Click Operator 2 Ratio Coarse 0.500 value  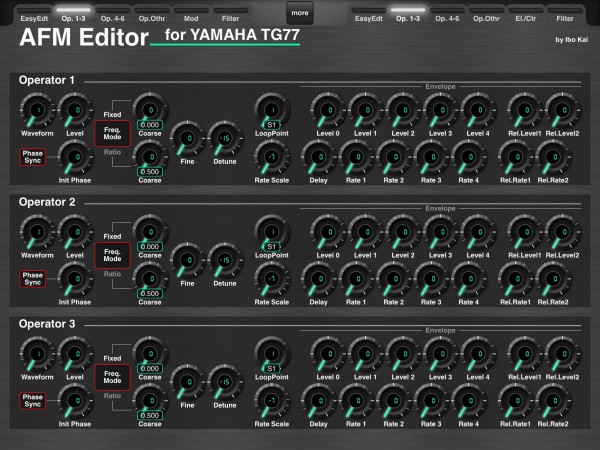[x=150, y=293]
